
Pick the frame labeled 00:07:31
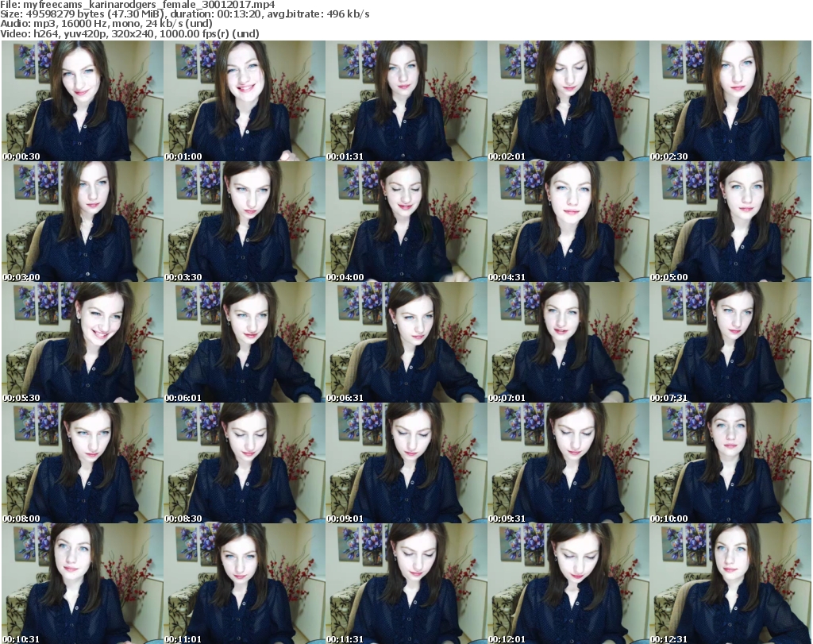(730, 343)
